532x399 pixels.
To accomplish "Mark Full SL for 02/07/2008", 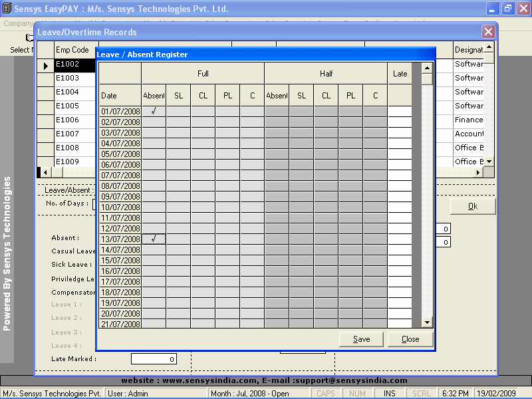I will 178,122.
